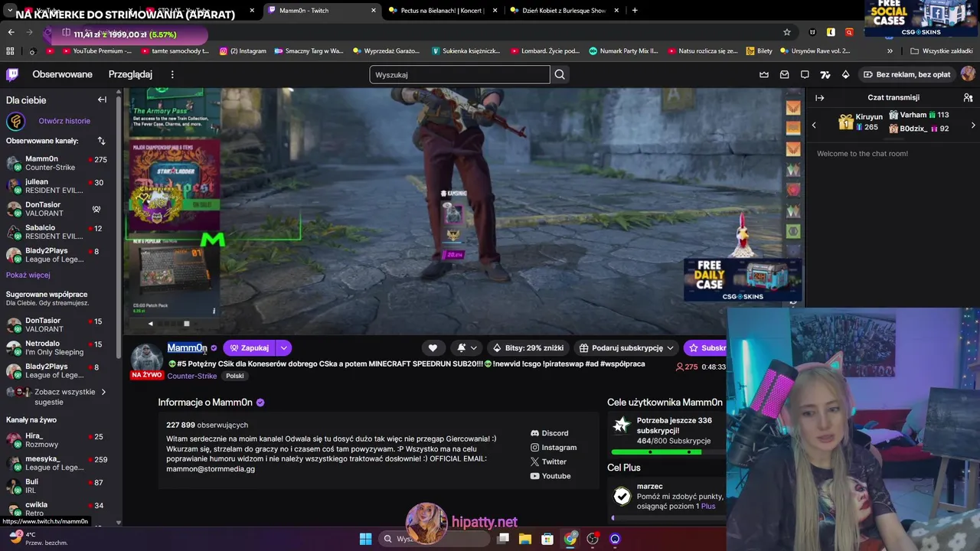Open the Obserwowane tab
Image resolution: width=980 pixels, height=551 pixels.
point(62,74)
